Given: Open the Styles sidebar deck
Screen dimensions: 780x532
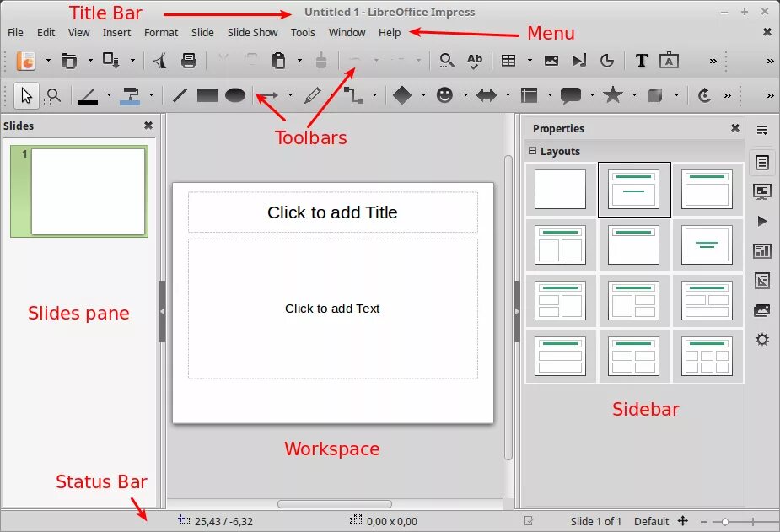Looking at the screenshot, I should click(762, 281).
